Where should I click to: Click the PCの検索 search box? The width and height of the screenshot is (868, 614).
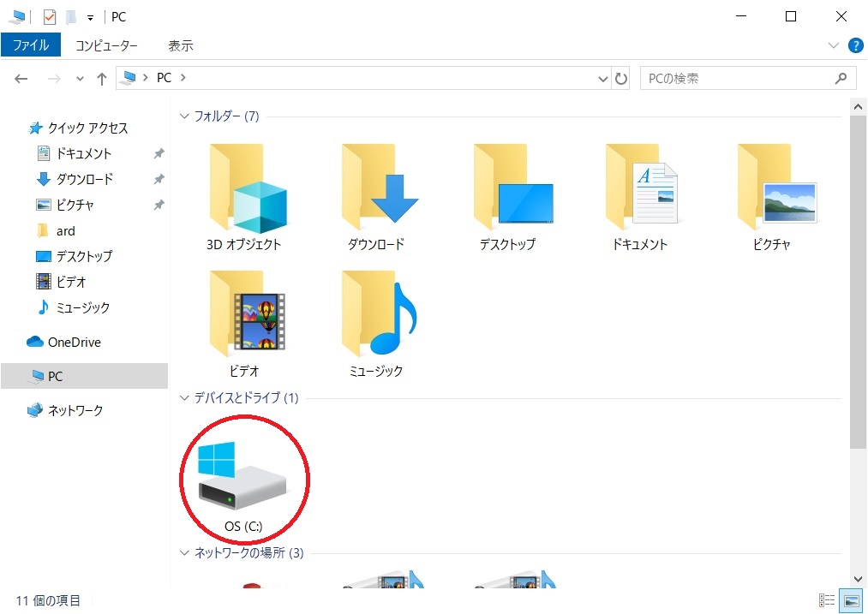pos(737,79)
